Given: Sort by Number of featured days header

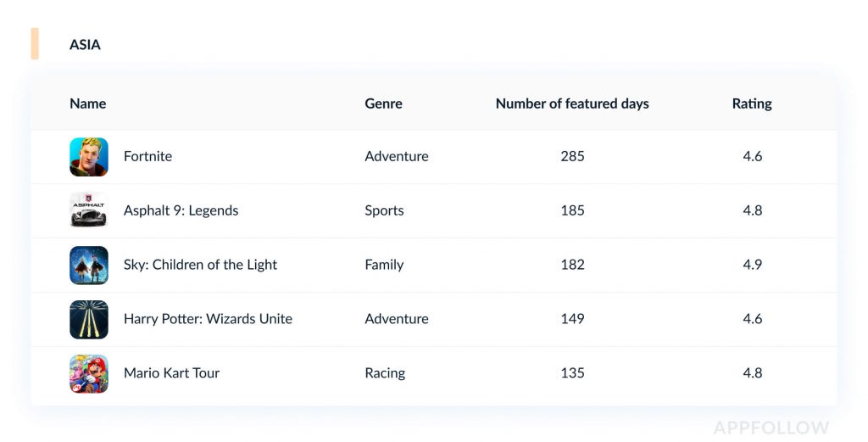Looking at the screenshot, I should (x=572, y=104).
